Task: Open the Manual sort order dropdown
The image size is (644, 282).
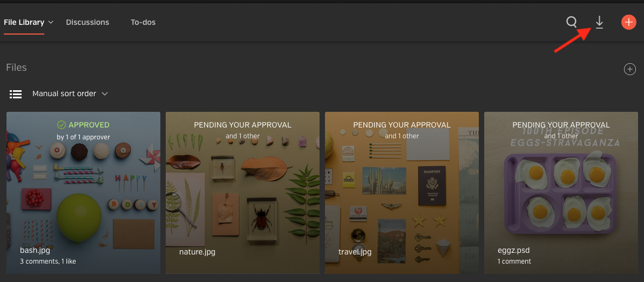Action: (x=70, y=93)
